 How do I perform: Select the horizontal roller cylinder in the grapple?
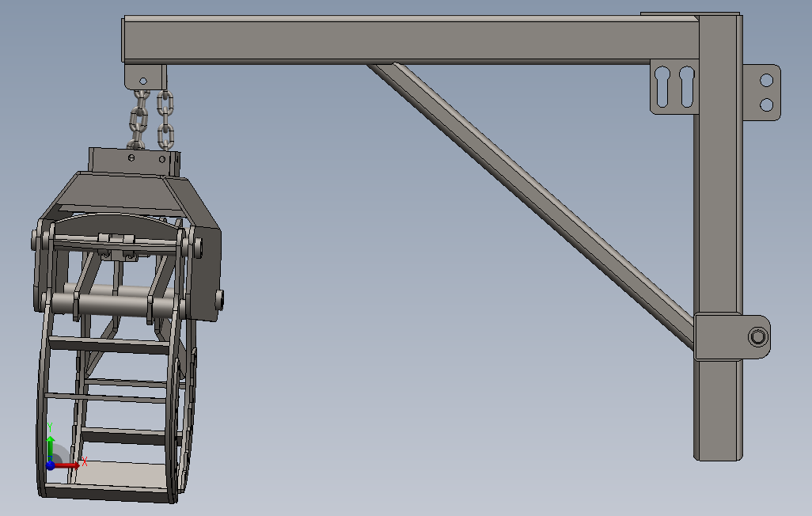pos(114,304)
